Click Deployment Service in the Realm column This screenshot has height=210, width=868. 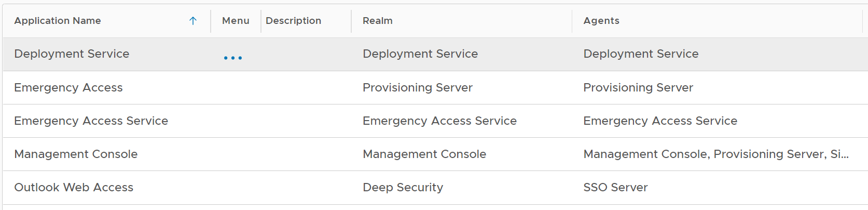[420, 54]
